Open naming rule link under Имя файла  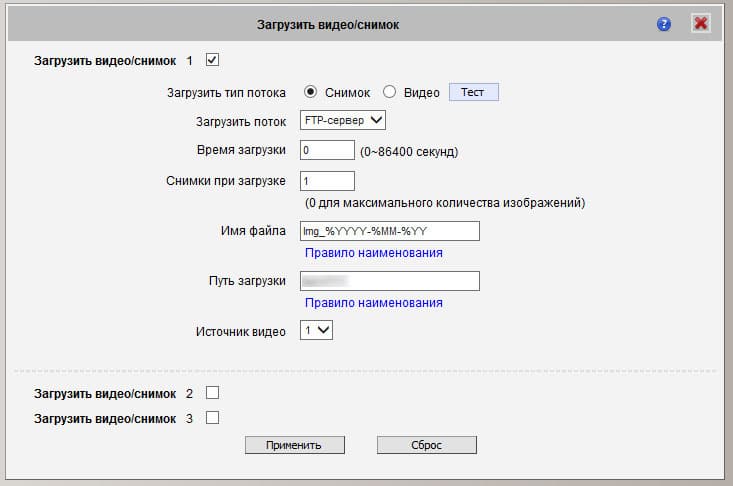tap(374, 253)
